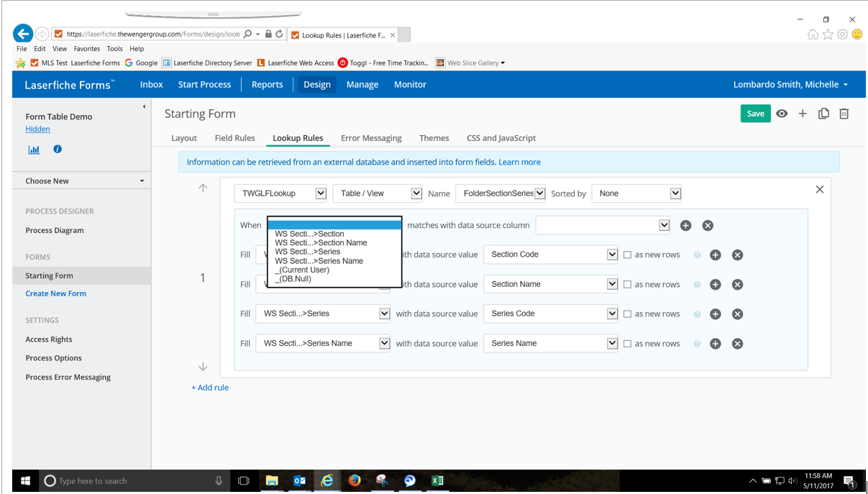The image size is (868, 494).
Task: Move rule up with the up arrow
Action: point(203,188)
